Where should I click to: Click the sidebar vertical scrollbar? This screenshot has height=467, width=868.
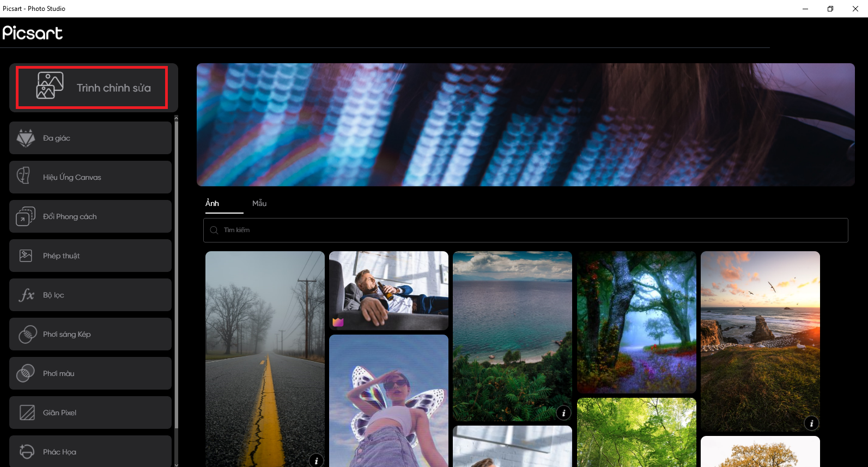(x=176, y=275)
